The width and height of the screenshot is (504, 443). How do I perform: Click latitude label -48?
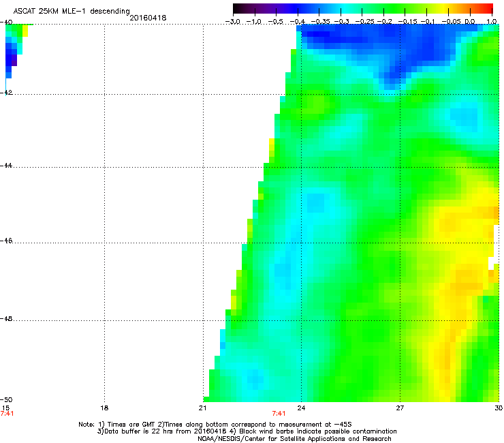6,319
